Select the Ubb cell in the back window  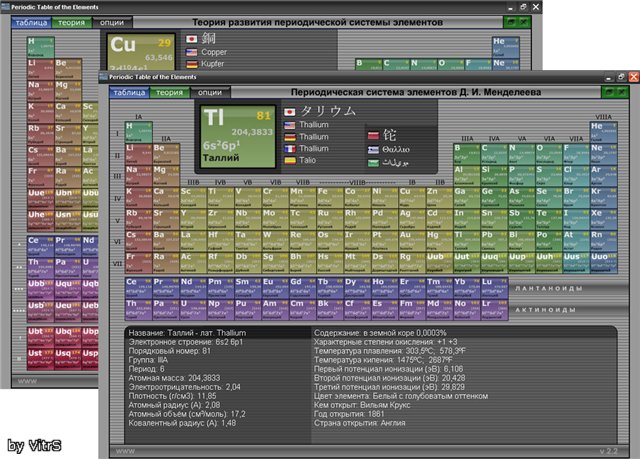40,290
